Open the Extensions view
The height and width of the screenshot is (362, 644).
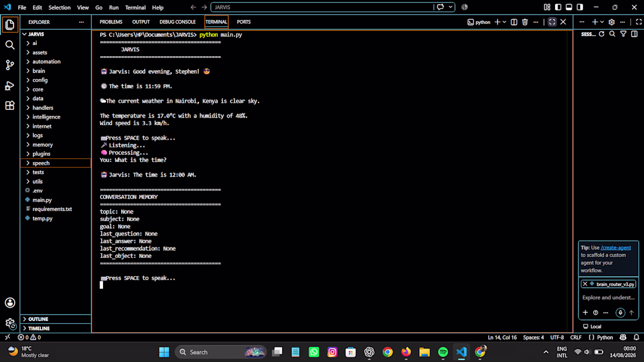(x=10, y=105)
